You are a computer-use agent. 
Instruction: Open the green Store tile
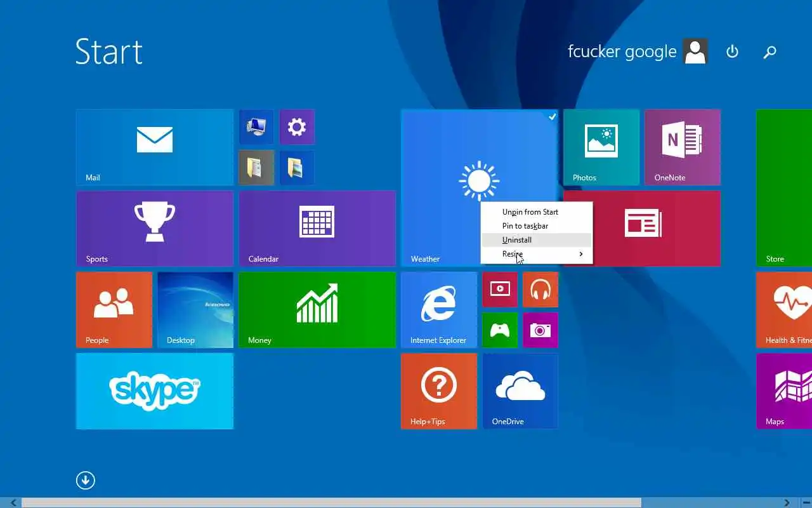click(x=784, y=188)
